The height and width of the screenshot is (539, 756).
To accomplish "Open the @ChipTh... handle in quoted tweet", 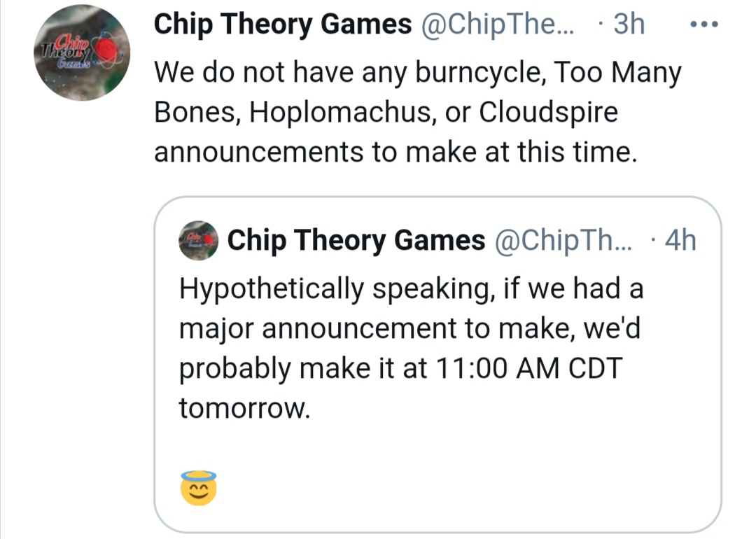I will point(562,240).
